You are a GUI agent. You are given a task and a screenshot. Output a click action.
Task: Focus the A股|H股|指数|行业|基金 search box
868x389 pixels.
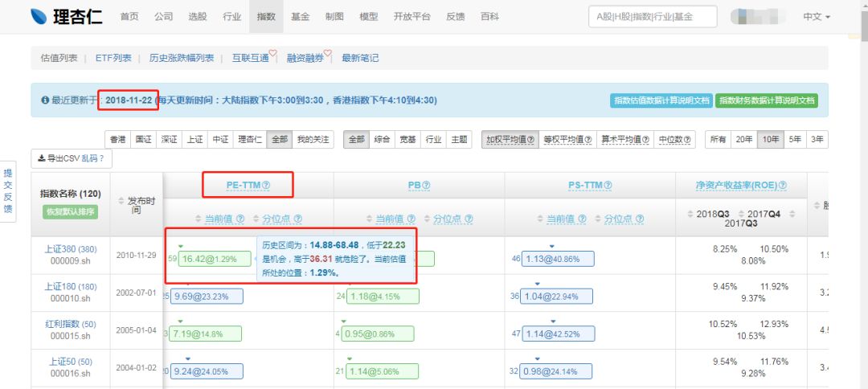tap(653, 17)
